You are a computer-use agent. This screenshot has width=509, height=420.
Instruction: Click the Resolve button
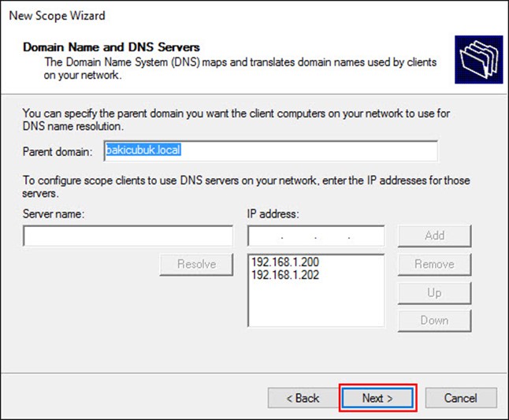coord(196,264)
